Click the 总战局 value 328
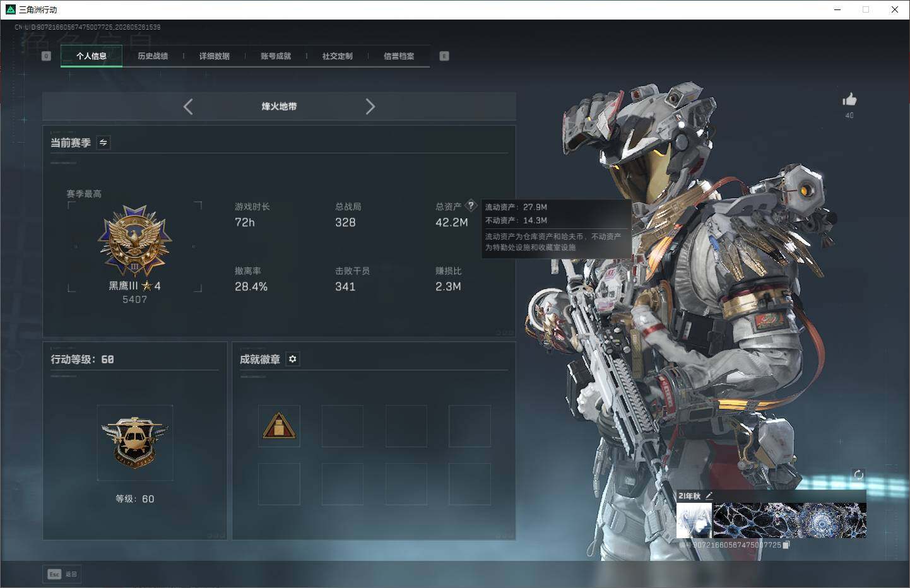The height and width of the screenshot is (588, 910). click(345, 223)
